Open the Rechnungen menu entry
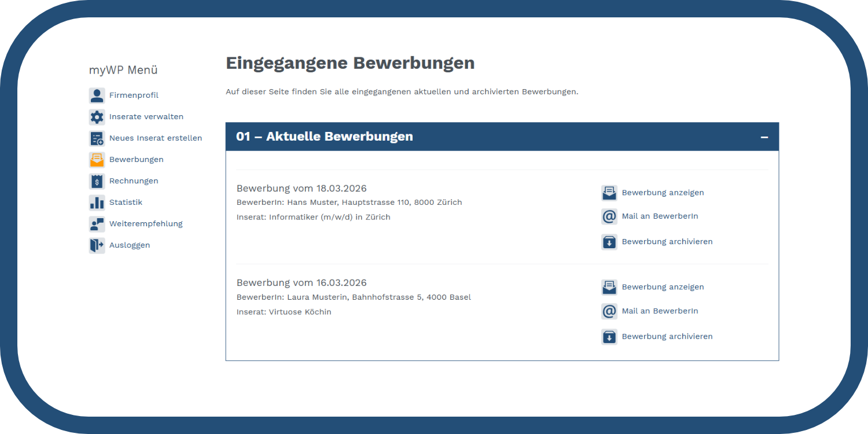Viewport: 868px width, 434px height. tap(134, 181)
